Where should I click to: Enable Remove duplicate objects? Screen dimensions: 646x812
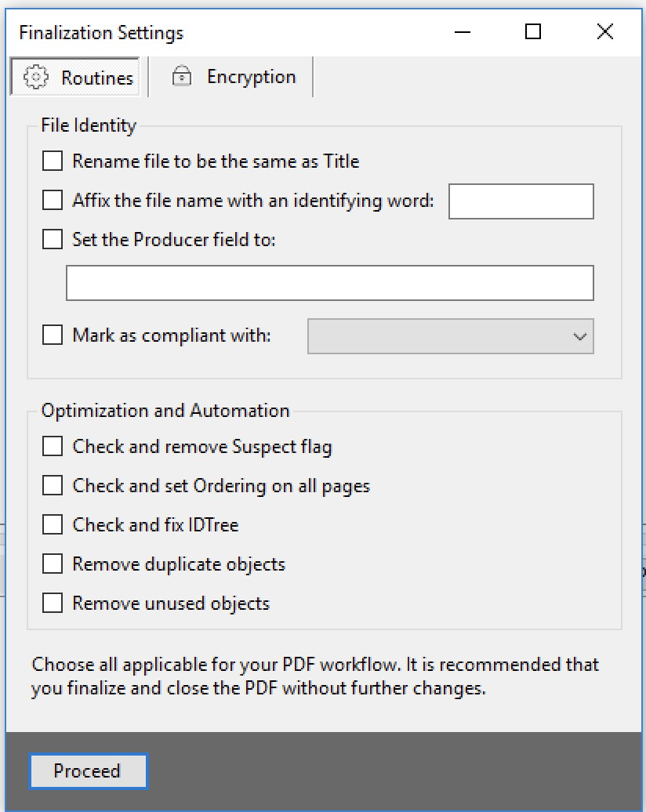tap(53, 564)
